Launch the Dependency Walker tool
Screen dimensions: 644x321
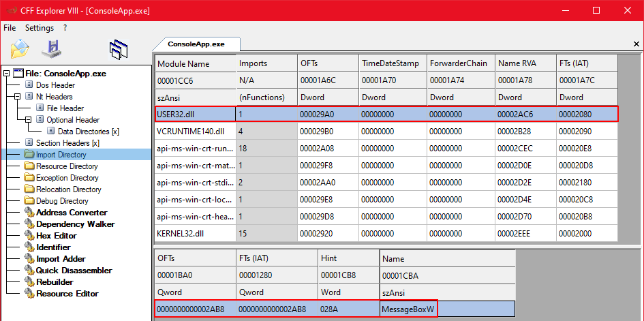pos(75,224)
